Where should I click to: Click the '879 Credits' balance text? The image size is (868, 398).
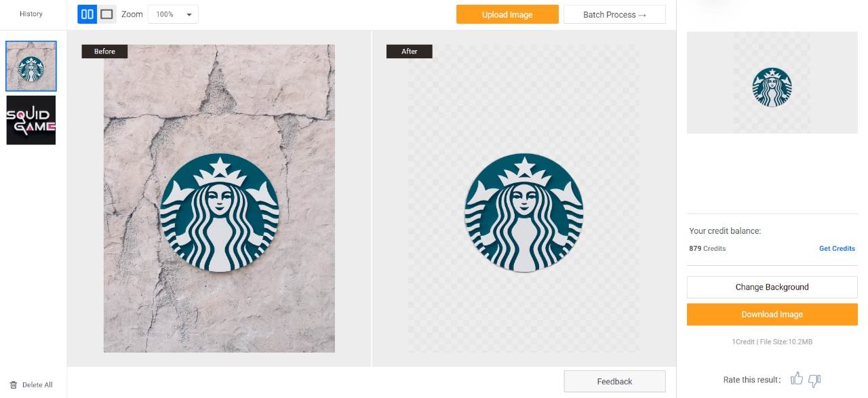click(707, 249)
